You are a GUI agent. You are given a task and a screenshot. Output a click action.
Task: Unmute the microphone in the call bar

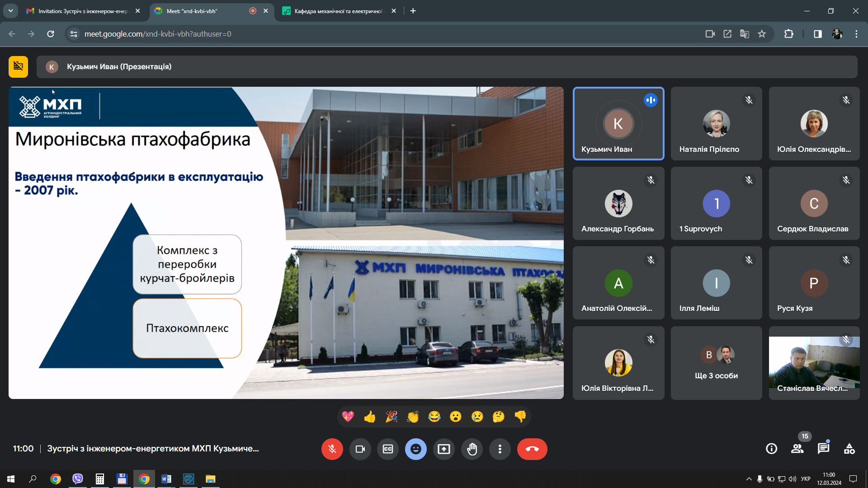click(x=332, y=449)
